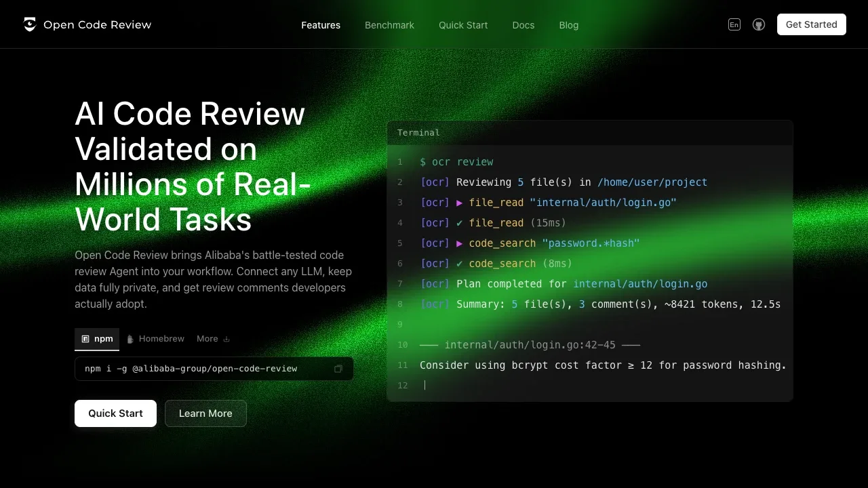The height and width of the screenshot is (488, 868).
Task: Copy the npm install command
Action: pyautogui.click(x=338, y=369)
